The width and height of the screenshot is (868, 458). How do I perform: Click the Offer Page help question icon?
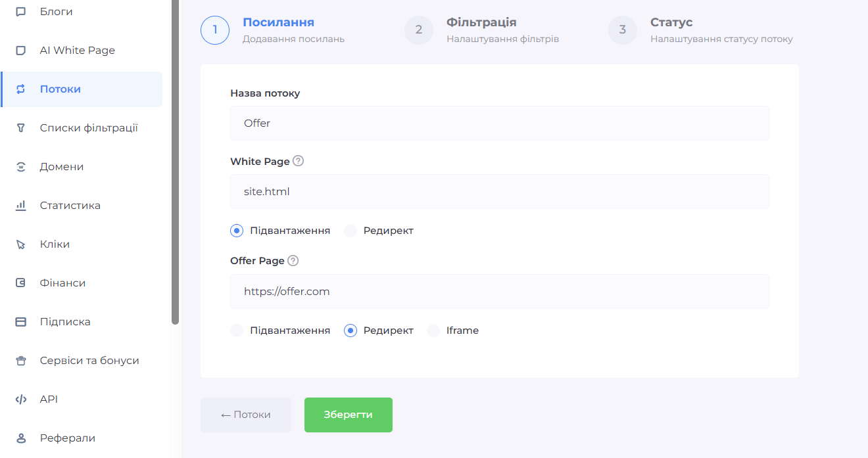[x=293, y=261]
